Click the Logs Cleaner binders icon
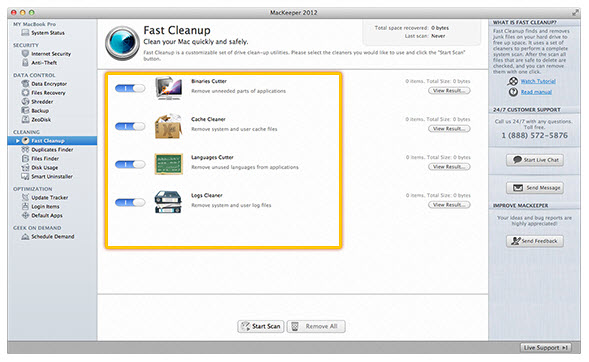Screen dimensions: 589x362 coord(168,202)
